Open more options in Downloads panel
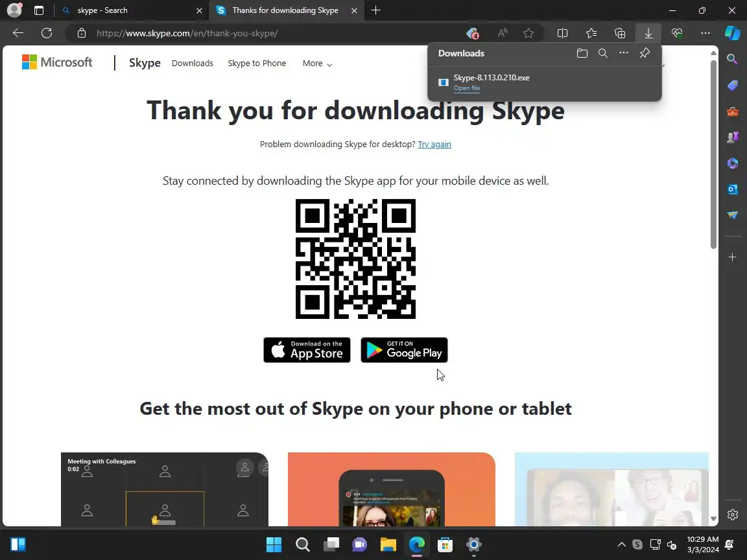747x560 pixels. click(624, 53)
